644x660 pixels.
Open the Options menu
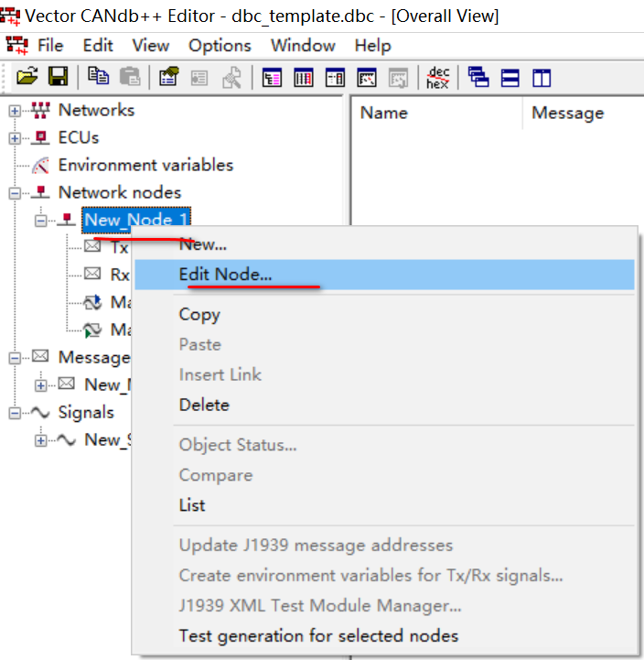[220, 45]
